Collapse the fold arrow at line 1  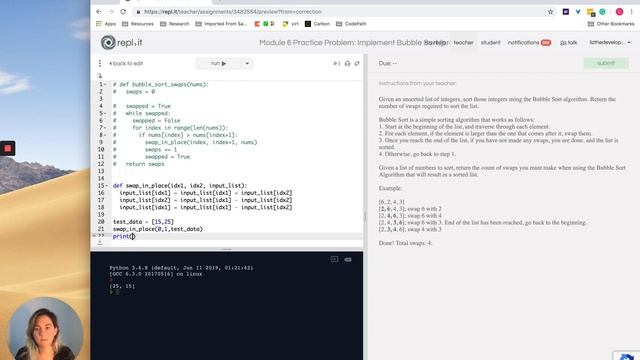pos(105,84)
